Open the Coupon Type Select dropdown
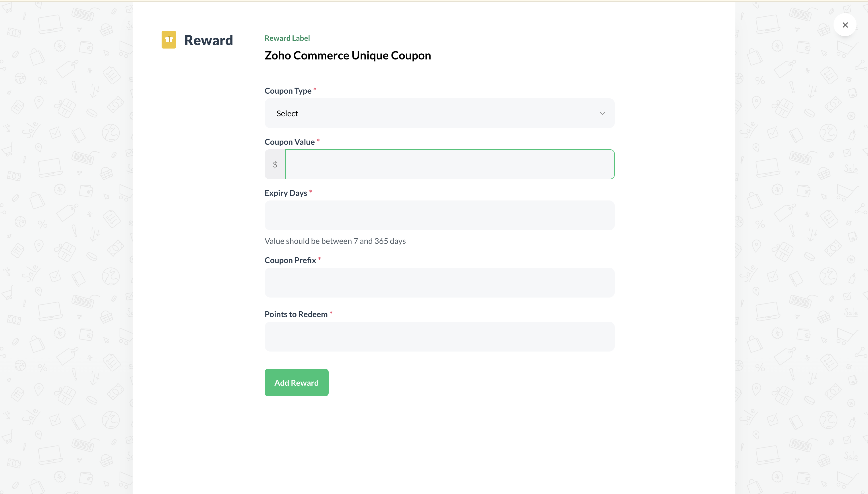The height and width of the screenshot is (494, 868). (x=439, y=113)
